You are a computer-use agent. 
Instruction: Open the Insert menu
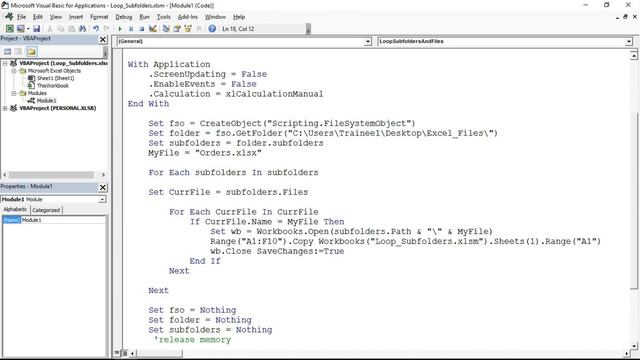click(76, 17)
